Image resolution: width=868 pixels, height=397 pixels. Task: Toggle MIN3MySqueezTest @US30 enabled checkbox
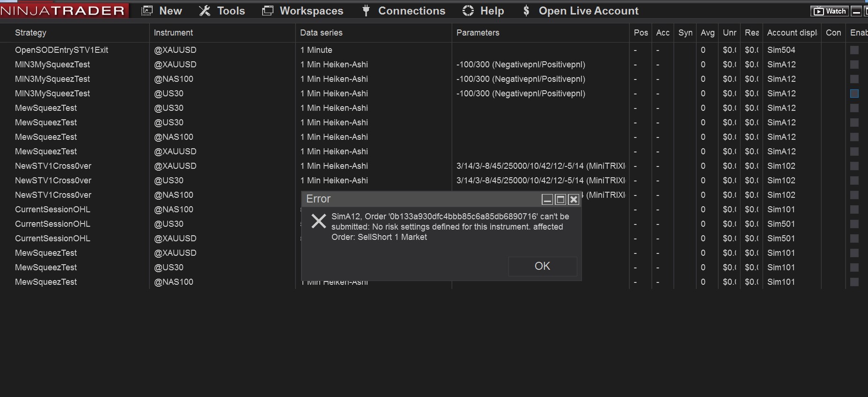coord(854,94)
